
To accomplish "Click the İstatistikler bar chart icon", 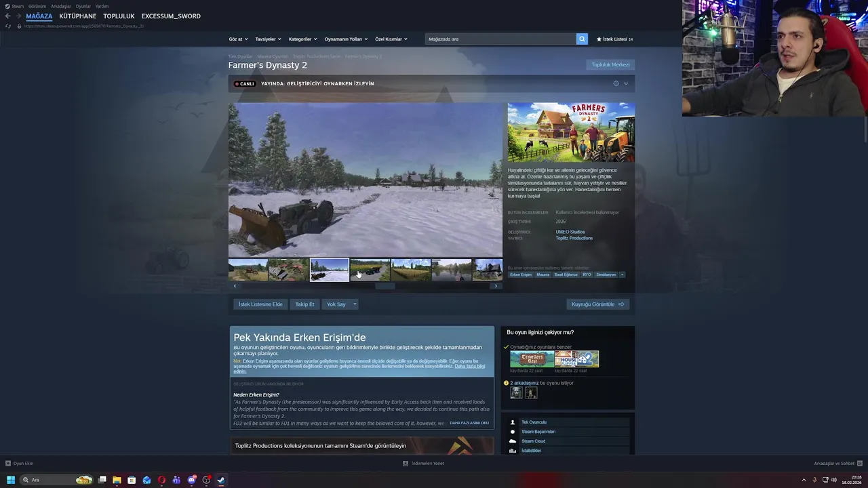I will (513, 451).
